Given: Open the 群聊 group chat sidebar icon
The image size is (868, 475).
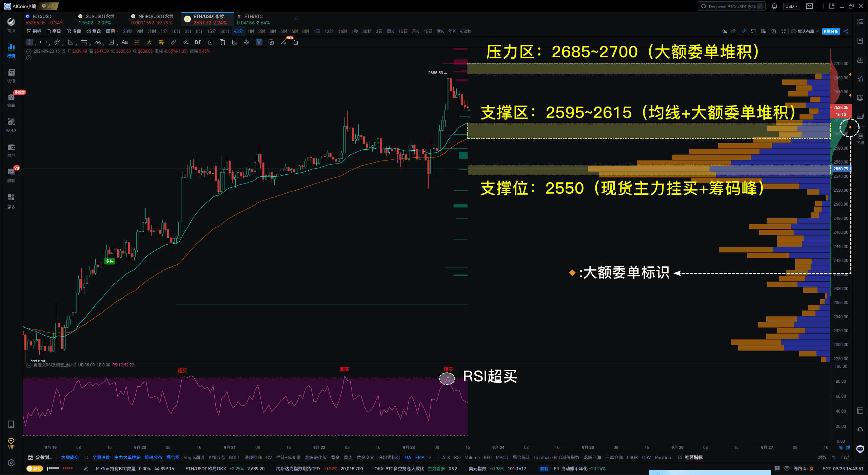Looking at the screenshot, I should tap(11, 175).
